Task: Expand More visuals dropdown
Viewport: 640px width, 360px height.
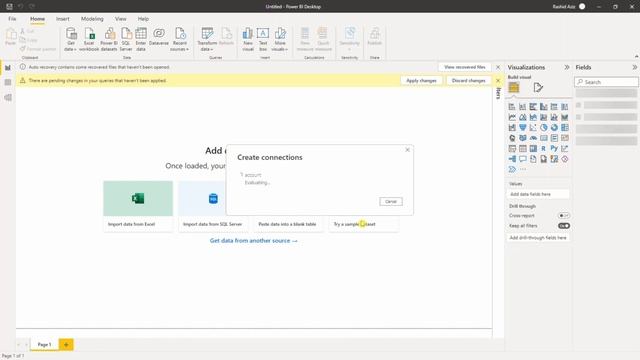Action: coord(280,40)
